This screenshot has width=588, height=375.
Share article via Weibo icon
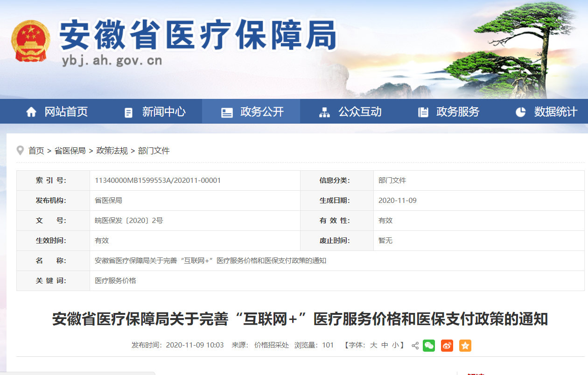[447, 346]
